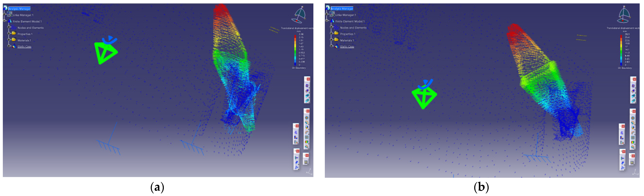This screenshot has width=644, height=196.
Task: Expand Nodes and Elements in panel (a) tree
Action: 9,27
